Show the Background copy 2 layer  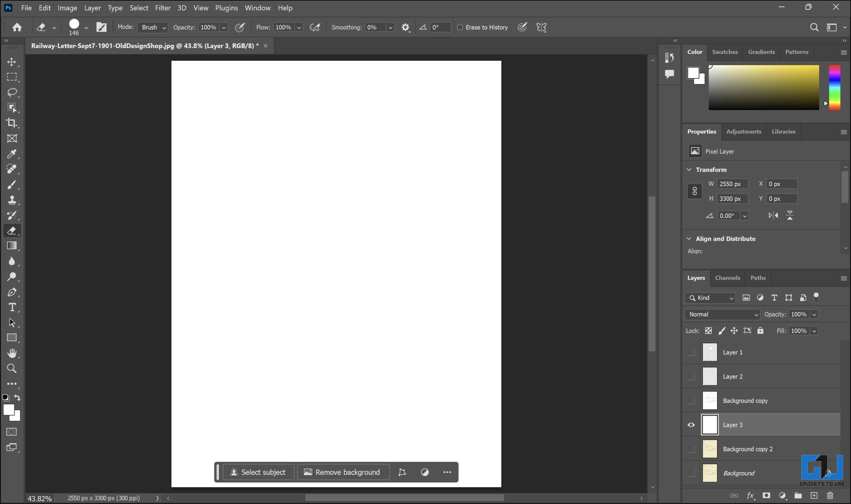point(691,449)
